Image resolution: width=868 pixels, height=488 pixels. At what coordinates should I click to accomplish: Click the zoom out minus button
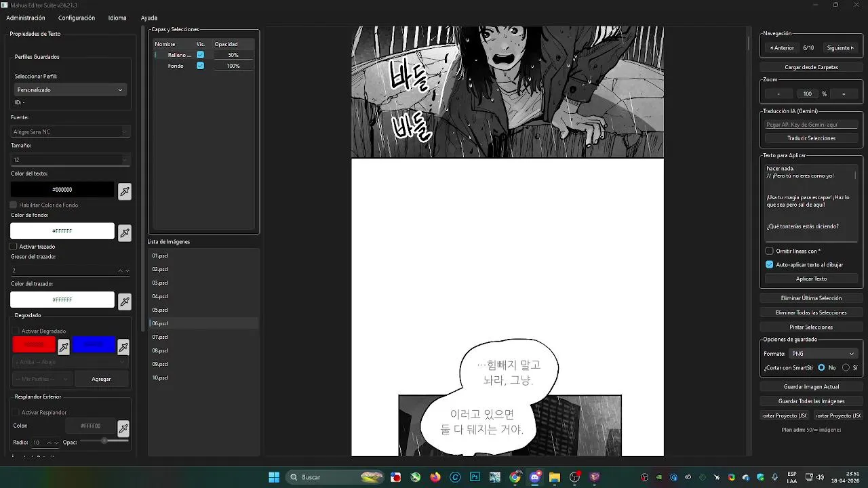778,94
